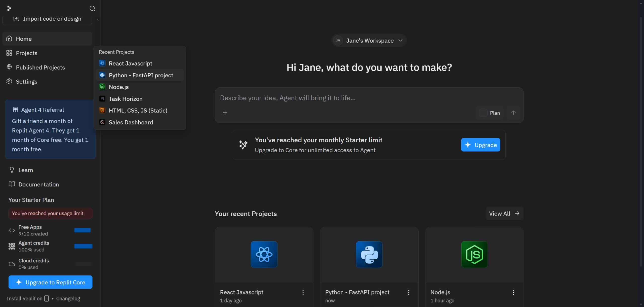Click the Documentation book icon
644x307 pixels.
coord(12,184)
